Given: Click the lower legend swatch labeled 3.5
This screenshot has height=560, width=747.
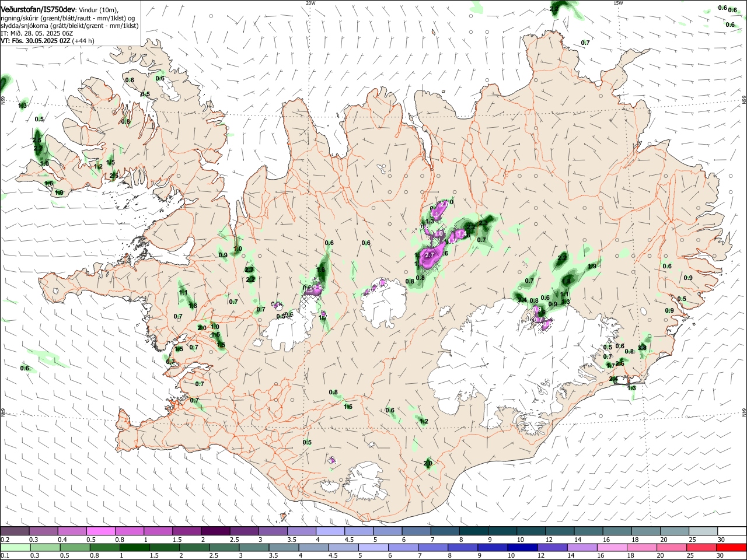Looking at the screenshot, I should (x=284, y=547).
